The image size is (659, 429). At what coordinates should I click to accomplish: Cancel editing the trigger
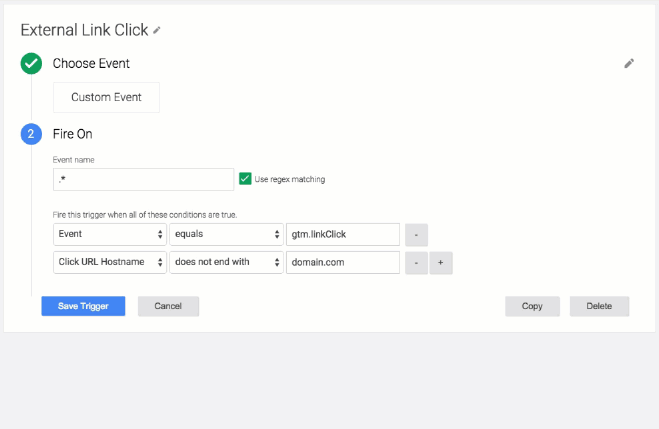(168, 306)
